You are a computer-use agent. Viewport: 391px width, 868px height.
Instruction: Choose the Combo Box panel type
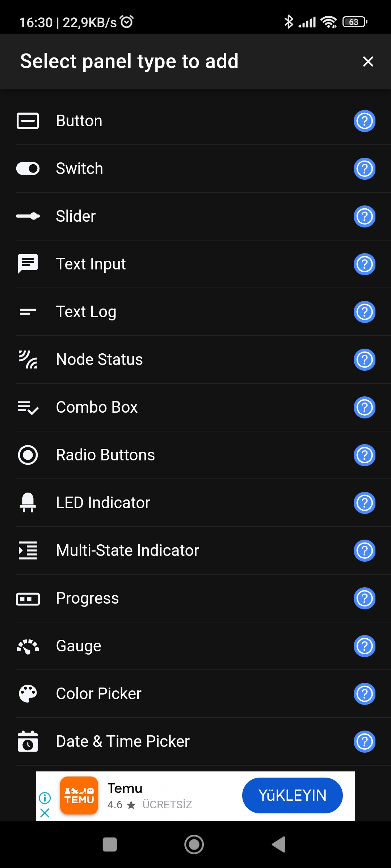pyautogui.click(x=97, y=407)
